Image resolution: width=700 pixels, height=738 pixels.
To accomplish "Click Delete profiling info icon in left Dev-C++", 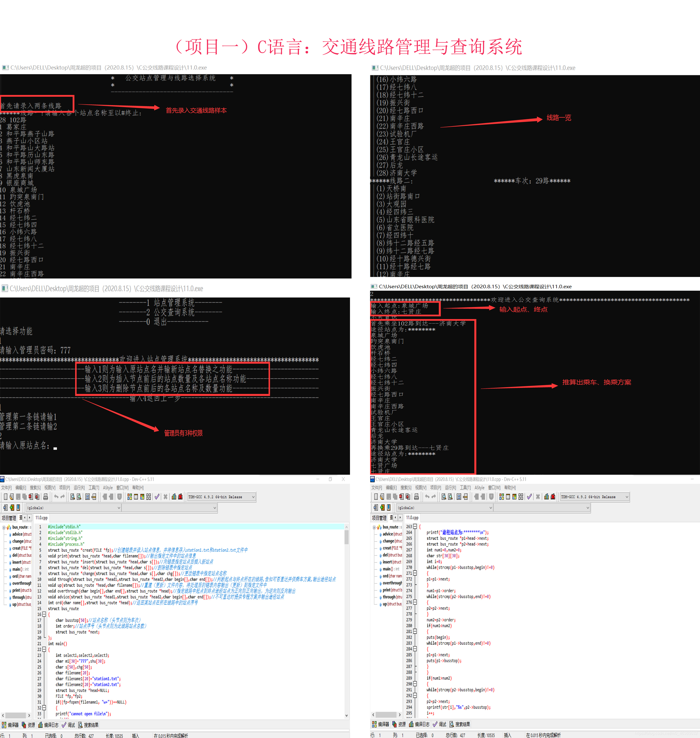I will click(x=180, y=497).
